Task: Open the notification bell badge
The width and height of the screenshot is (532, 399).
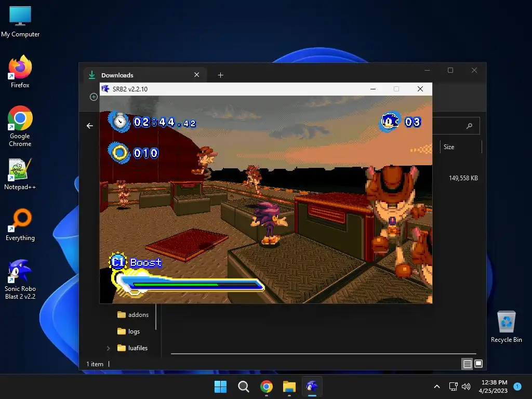Action: (x=517, y=386)
